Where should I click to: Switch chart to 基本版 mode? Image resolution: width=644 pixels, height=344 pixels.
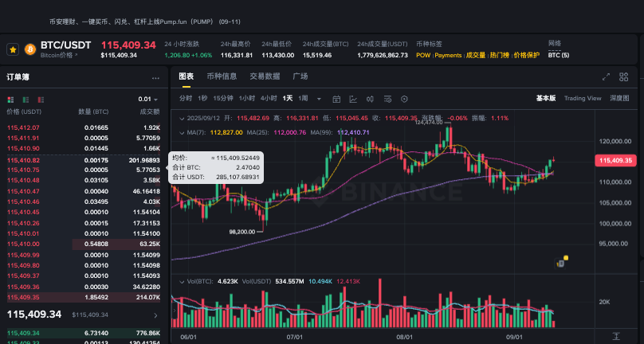(546, 98)
